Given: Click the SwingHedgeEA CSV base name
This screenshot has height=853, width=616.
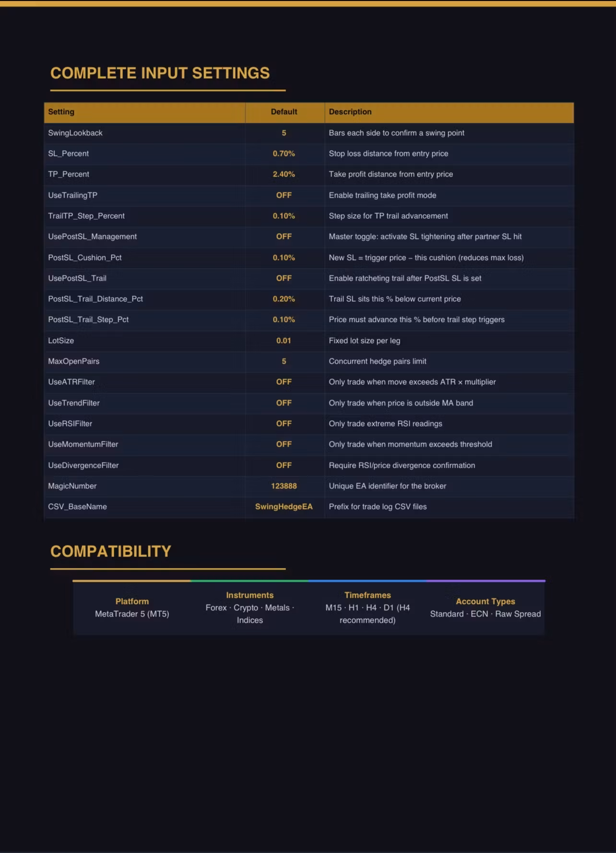Looking at the screenshot, I should (x=284, y=507).
